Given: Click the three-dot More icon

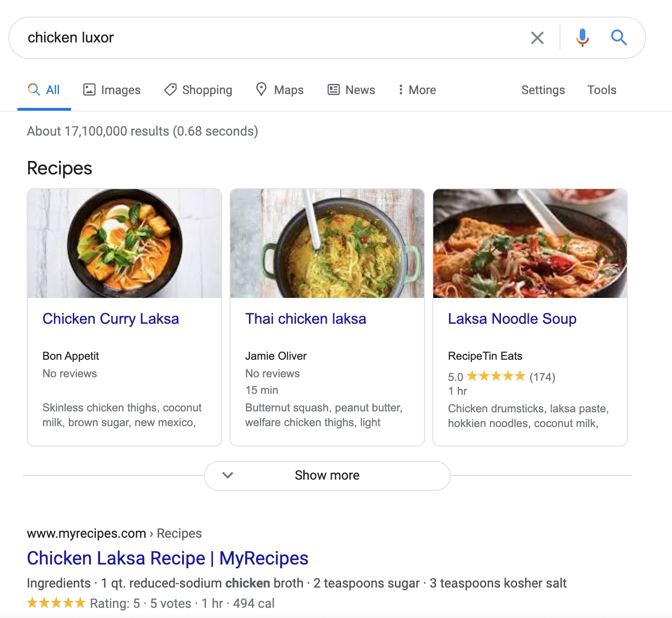Looking at the screenshot, I should click(x=401, y=89).
